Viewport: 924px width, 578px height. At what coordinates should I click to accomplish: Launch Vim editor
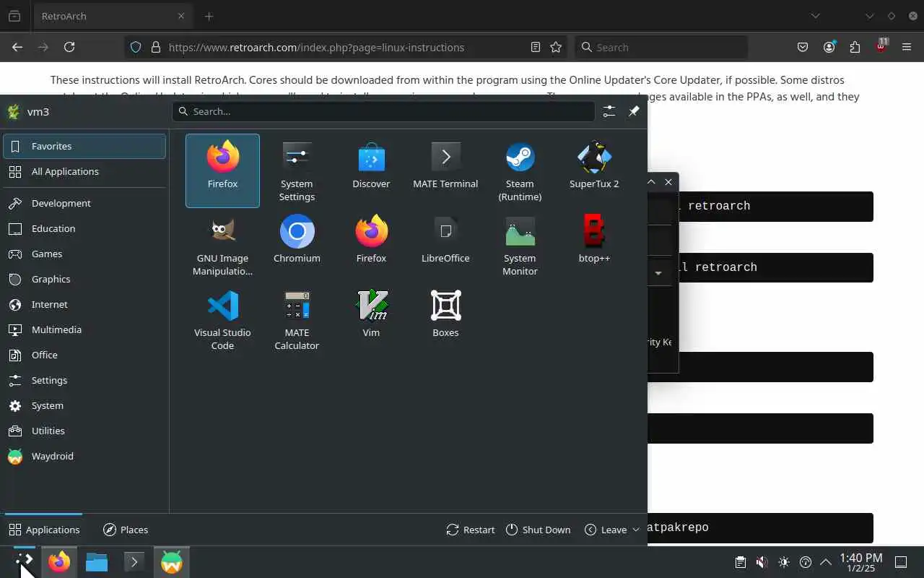pyautogui.click(x=371, y=319)
